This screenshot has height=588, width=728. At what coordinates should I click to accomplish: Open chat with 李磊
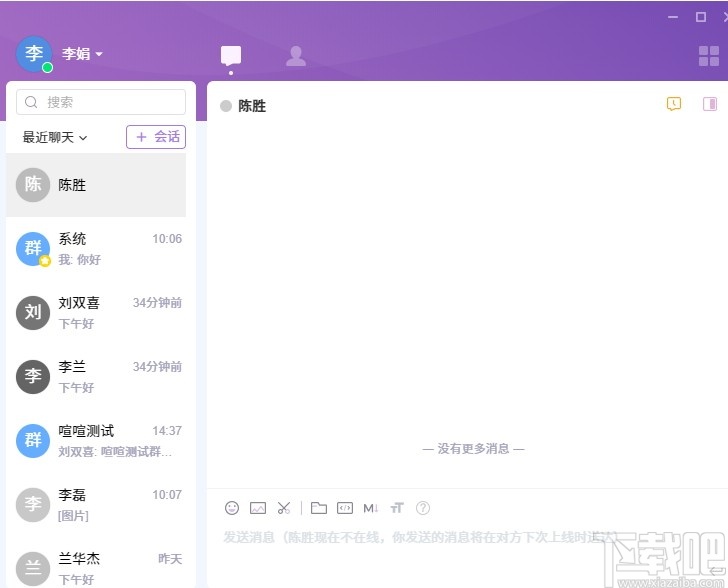click(x=96, y=505)
